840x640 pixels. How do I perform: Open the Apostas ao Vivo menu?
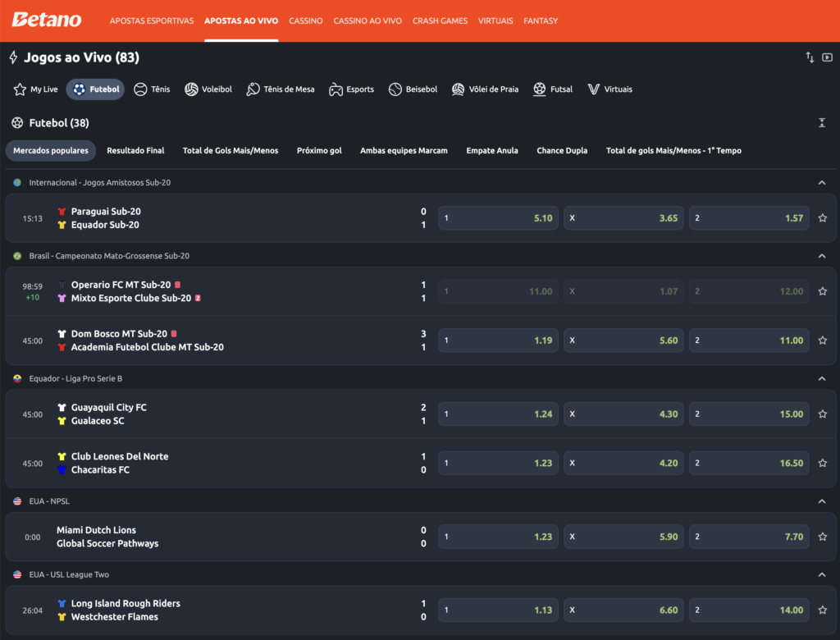(x=241, y=21)
